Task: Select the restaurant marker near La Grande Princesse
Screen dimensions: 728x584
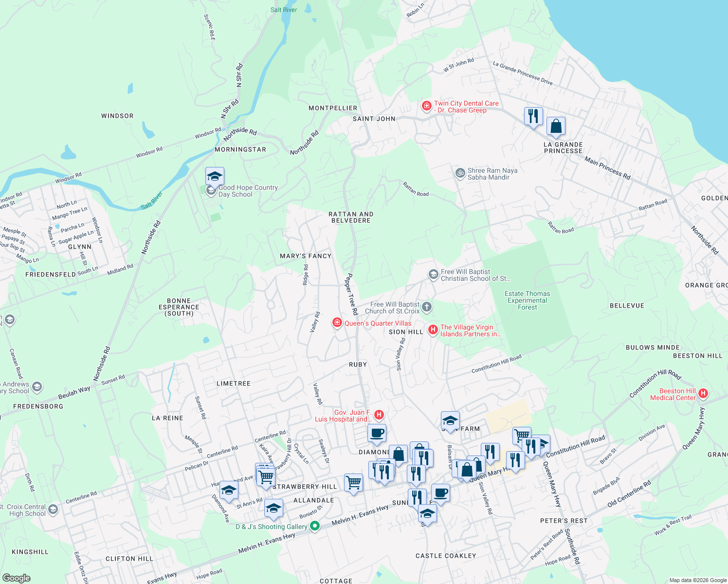Action: click(x=533, y=116)
